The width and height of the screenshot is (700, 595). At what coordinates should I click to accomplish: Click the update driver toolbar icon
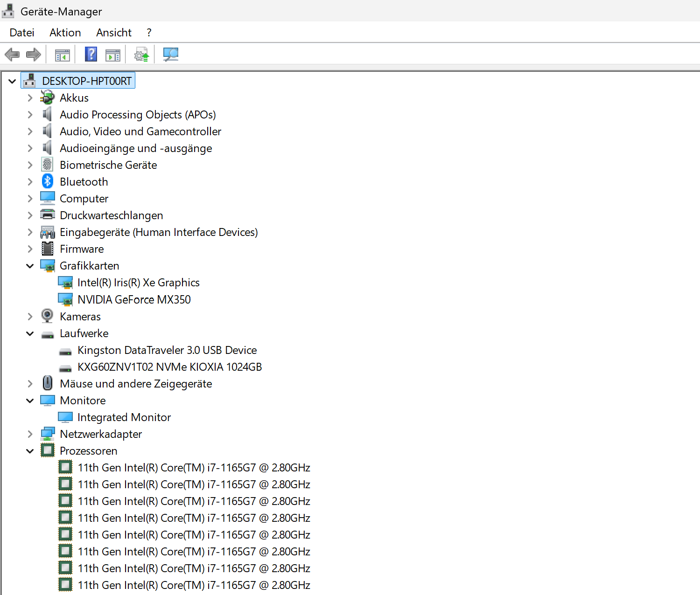[141, 55]
